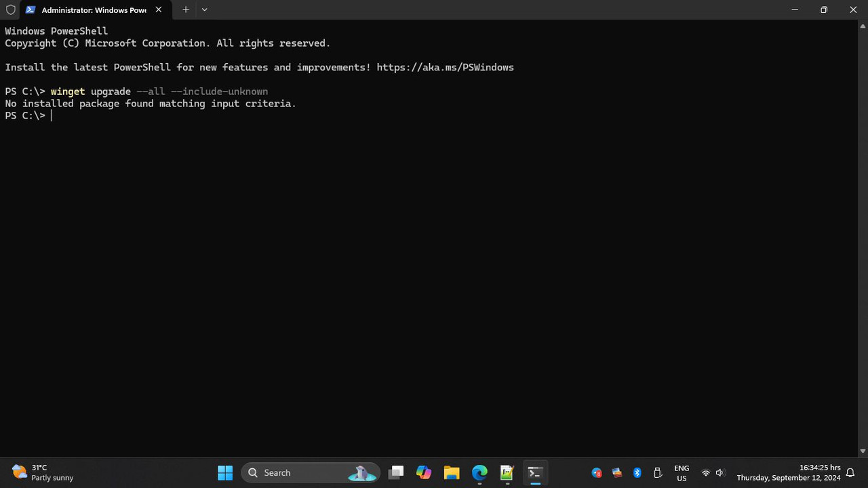The image size is (868, 488).
Task: Click the 'Windows PowerShell' header line
Action: pos(56,31)
